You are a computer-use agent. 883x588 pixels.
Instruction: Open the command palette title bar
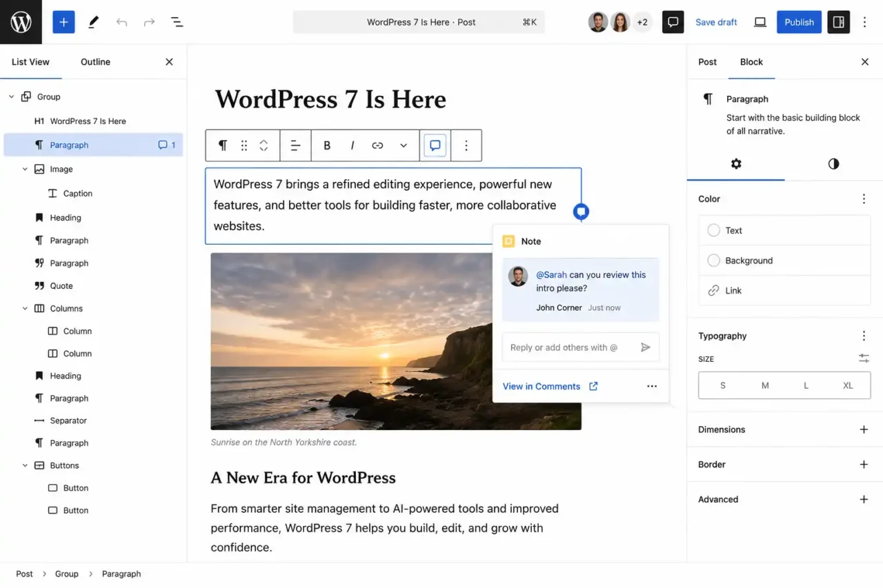point(419,22)
